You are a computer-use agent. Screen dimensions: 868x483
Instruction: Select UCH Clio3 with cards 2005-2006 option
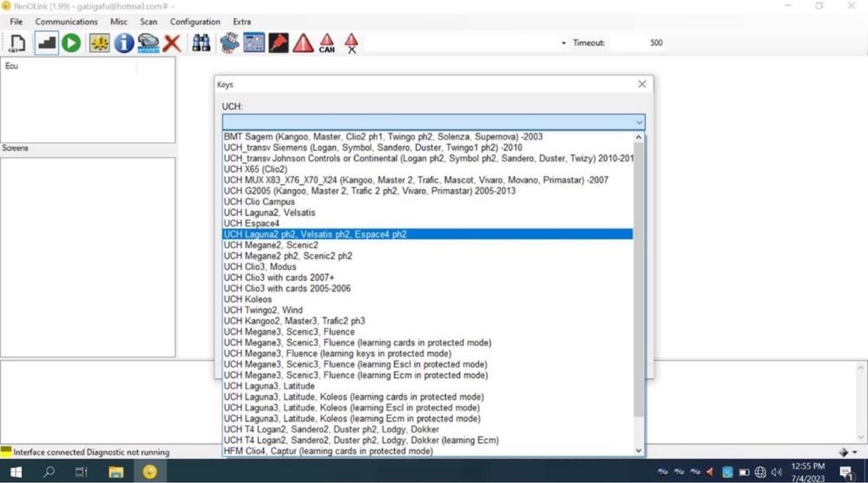(427, 288)
